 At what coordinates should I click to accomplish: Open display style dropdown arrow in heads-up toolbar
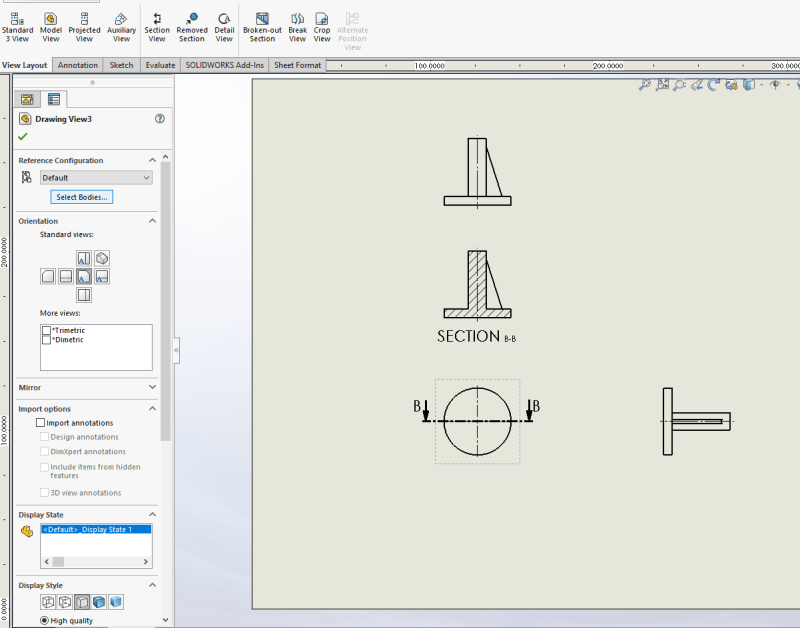point(761,85)
